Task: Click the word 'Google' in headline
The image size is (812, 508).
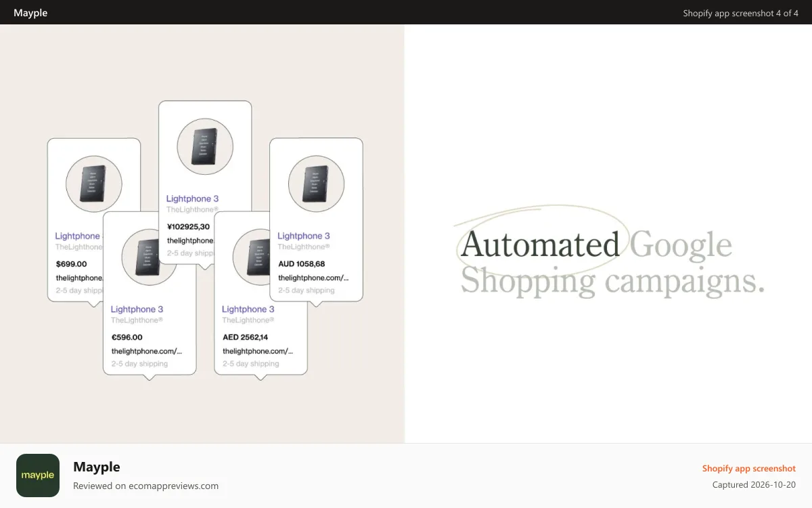Action: (x=681, y=245)
